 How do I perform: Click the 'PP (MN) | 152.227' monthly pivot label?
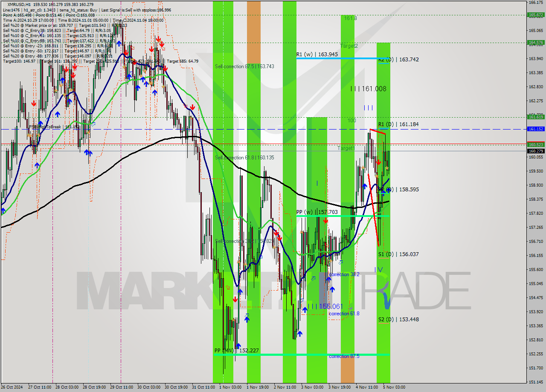click(237, 351)
